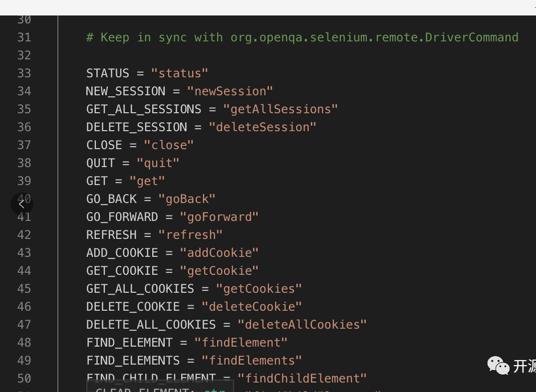Click the CLEAR_ELEMENT type hint tooltip
Viewport: 536px width, 392px height.
(x=160, y=388)
